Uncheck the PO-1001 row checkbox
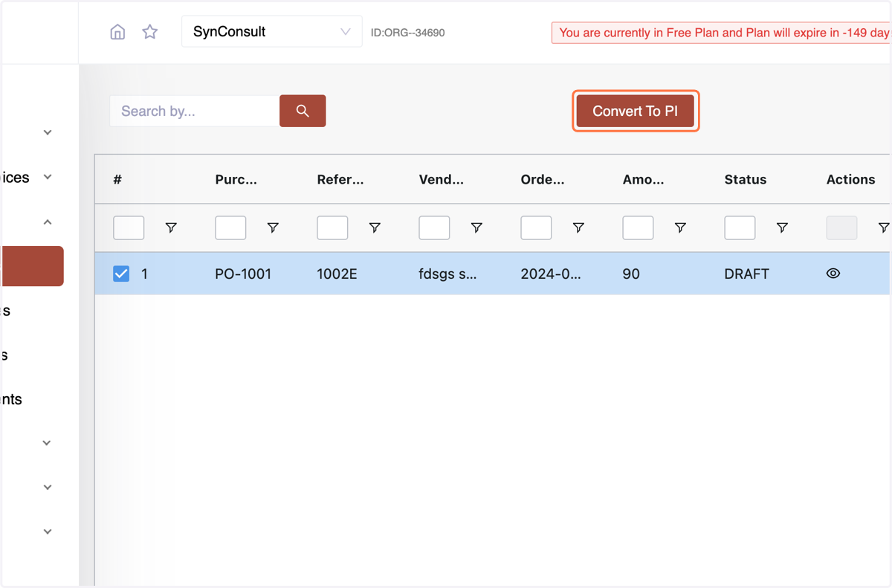The width and height of the screenshot is (892, 588). (121, 274)
